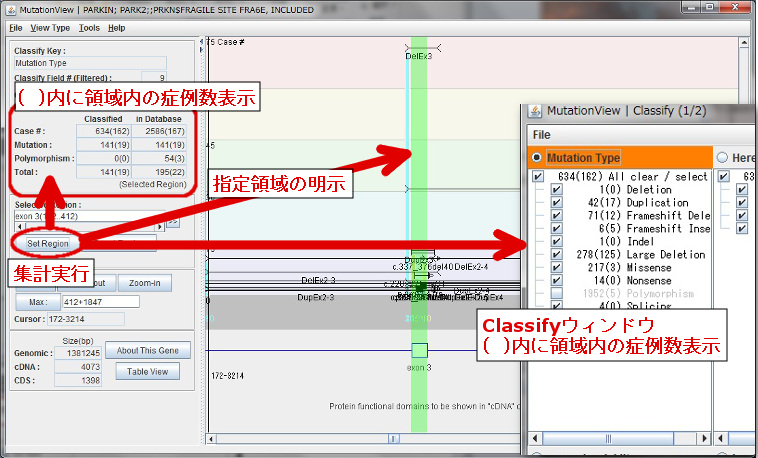Open the Tools menu
The image size is (758, 458).
click(89, 28)
